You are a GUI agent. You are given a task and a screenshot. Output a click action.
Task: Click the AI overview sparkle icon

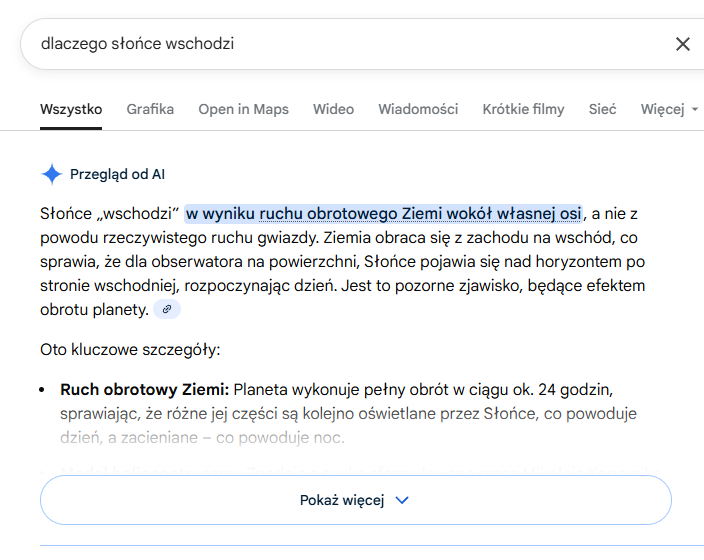point(51,174)
